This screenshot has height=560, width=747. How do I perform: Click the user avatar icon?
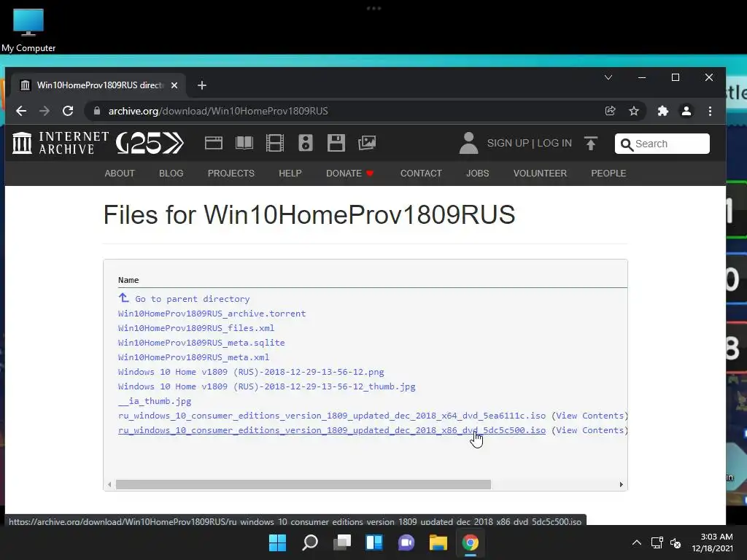tap(469, 143)
